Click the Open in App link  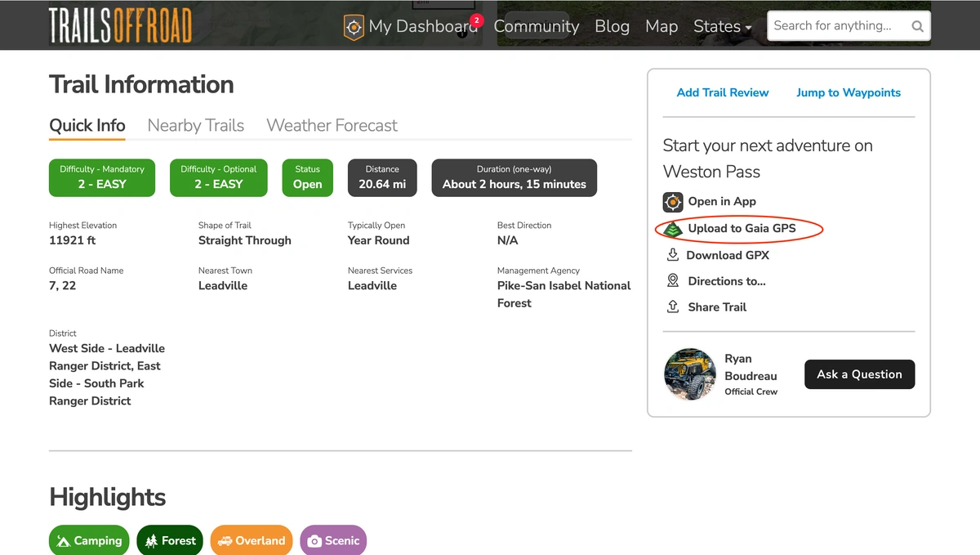(x=722, y=202)
